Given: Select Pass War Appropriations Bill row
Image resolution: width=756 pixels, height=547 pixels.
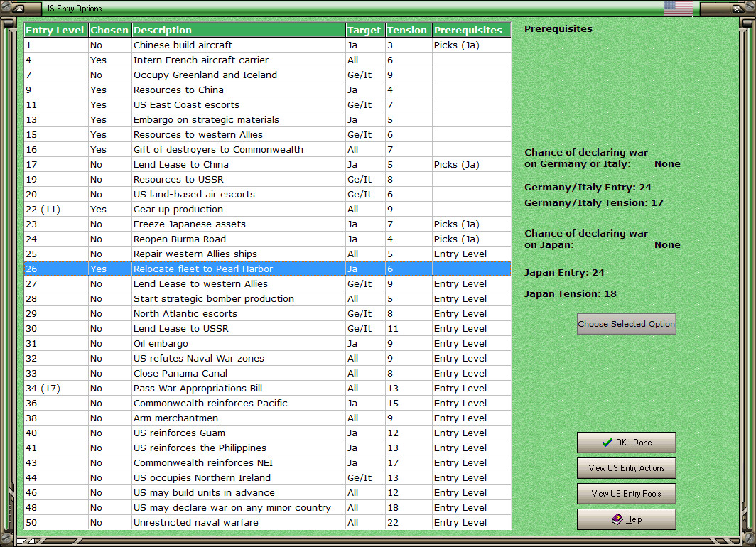Looking at the screenshot, I should point(268,389).
